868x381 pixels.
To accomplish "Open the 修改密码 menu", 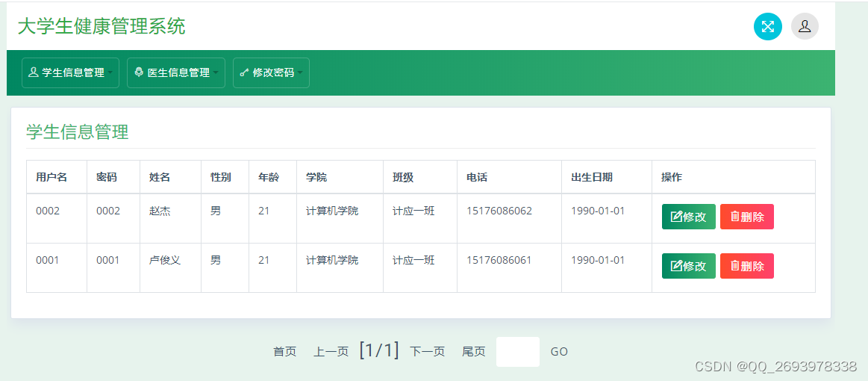I will (271, 72).
